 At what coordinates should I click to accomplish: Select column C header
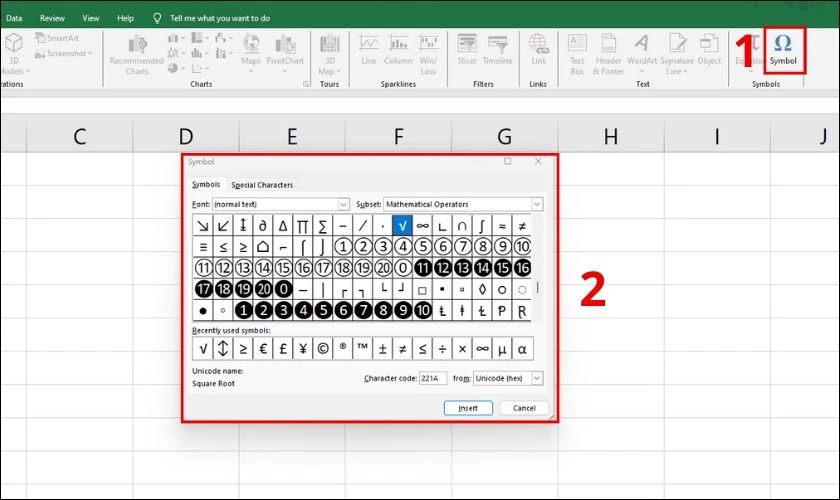[80, 137]
